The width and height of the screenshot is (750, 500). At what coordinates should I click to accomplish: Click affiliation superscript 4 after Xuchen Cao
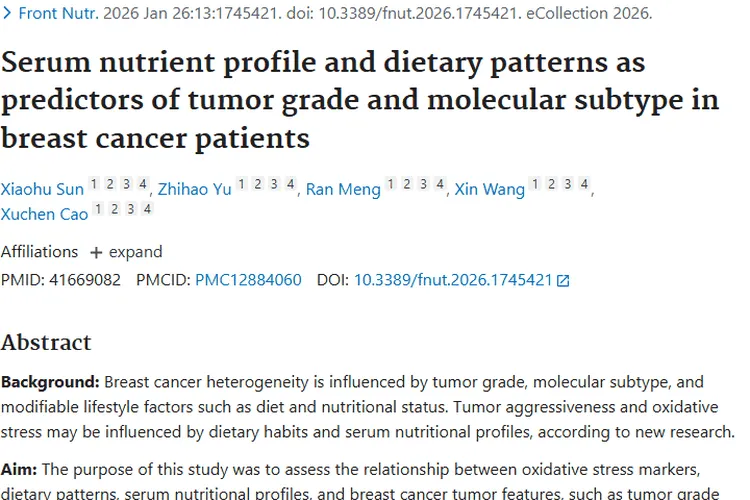coord(147,209)
